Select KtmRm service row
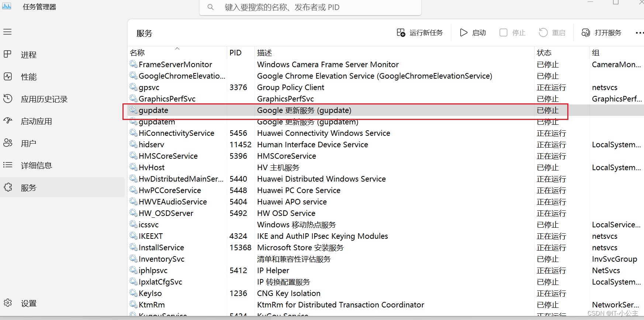The height and width of the screenshot is (320, 644). pyautogui.click(x=386, y=305)
